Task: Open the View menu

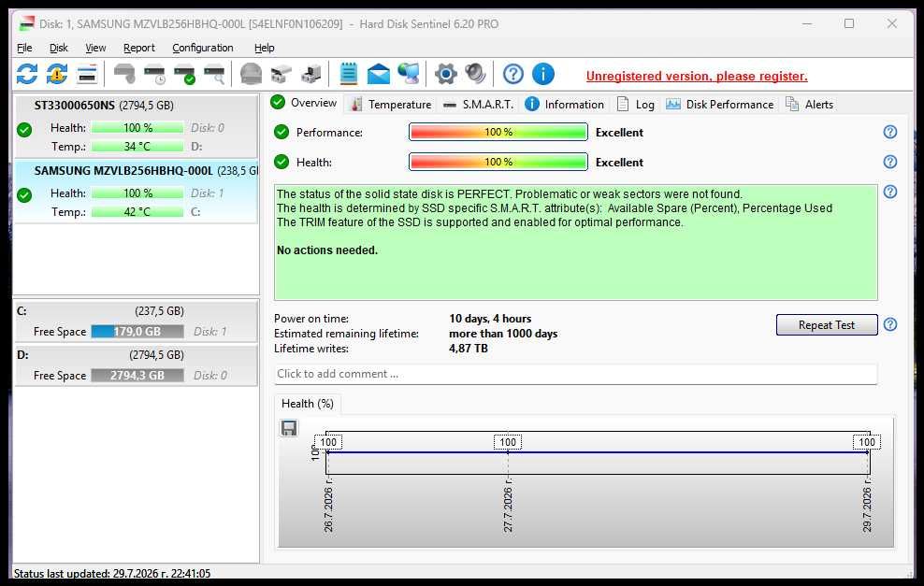Action: point(95,48)
